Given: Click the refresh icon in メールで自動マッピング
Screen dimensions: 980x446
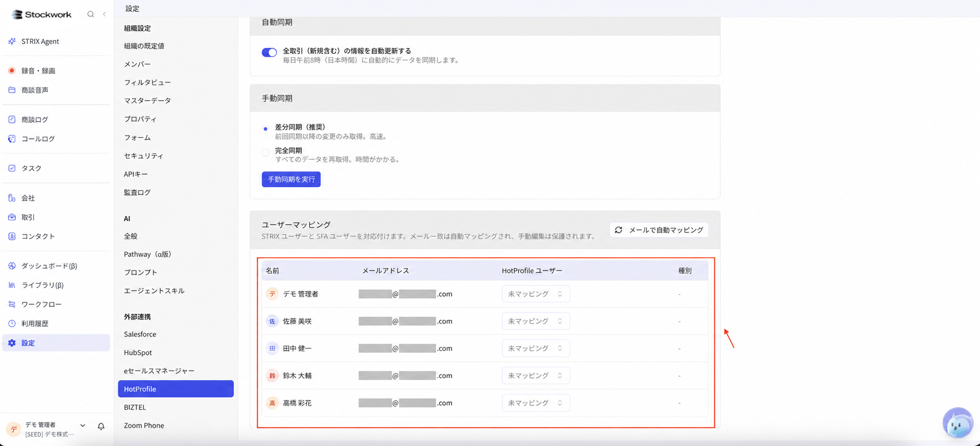Looking at the screenshot, I should pos(619,230).
